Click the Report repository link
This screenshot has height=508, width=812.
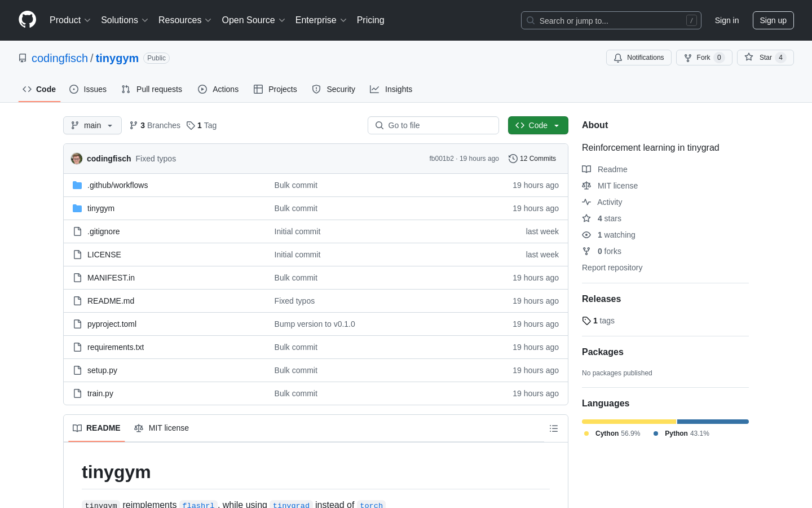(612, 268)
